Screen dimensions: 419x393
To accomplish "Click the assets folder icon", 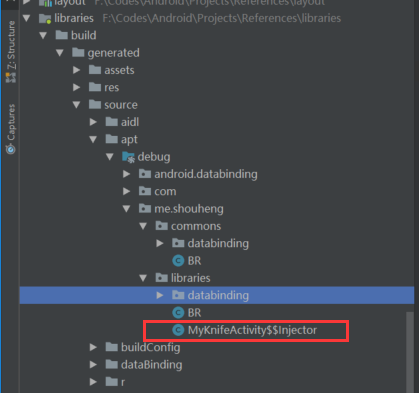I will (x=95, y=70).
